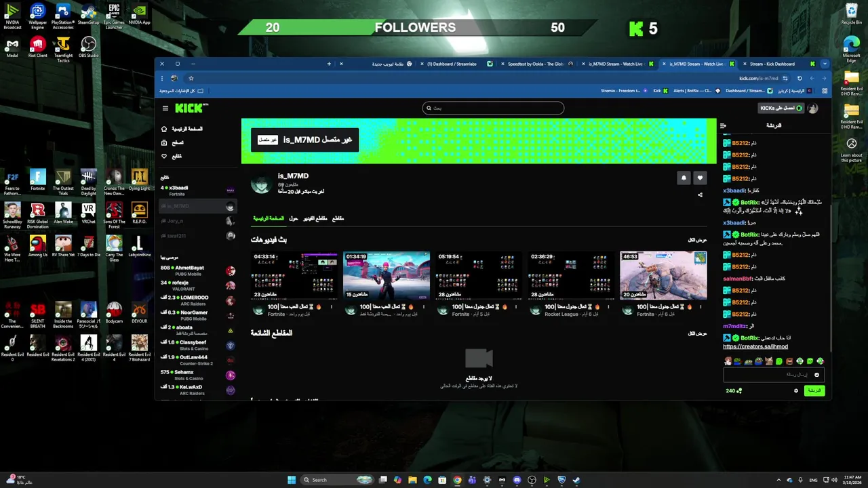This screenshot has width=868, height=488.
Task: Click عرض الكل next to المقاطع الشائعة
Action: [x=697, y=333]
